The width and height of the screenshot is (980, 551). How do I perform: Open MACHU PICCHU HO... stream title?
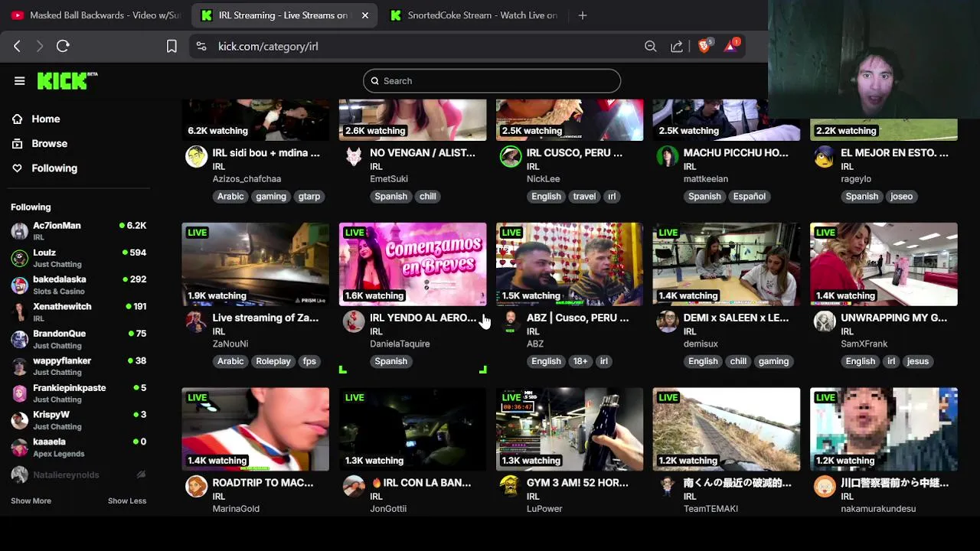pos(736,152)
